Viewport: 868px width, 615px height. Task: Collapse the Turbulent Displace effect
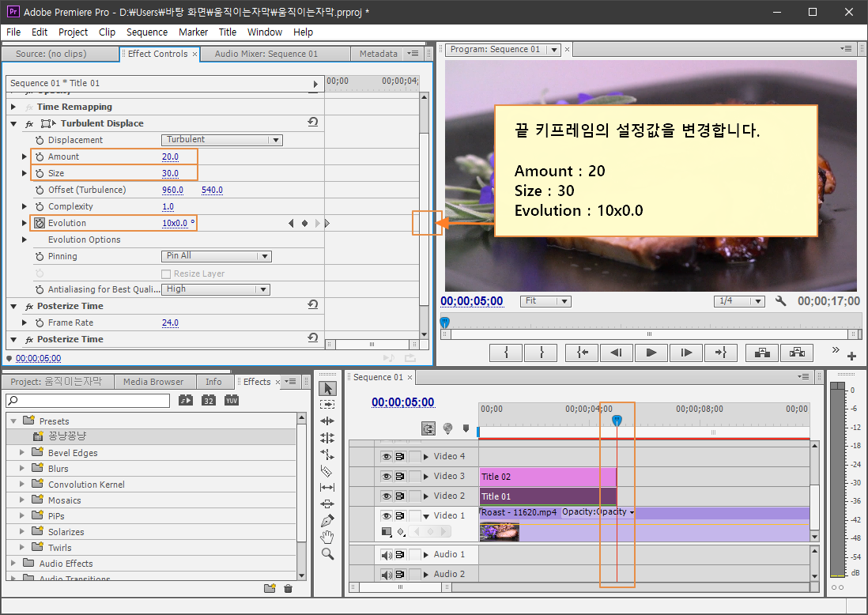13,123
